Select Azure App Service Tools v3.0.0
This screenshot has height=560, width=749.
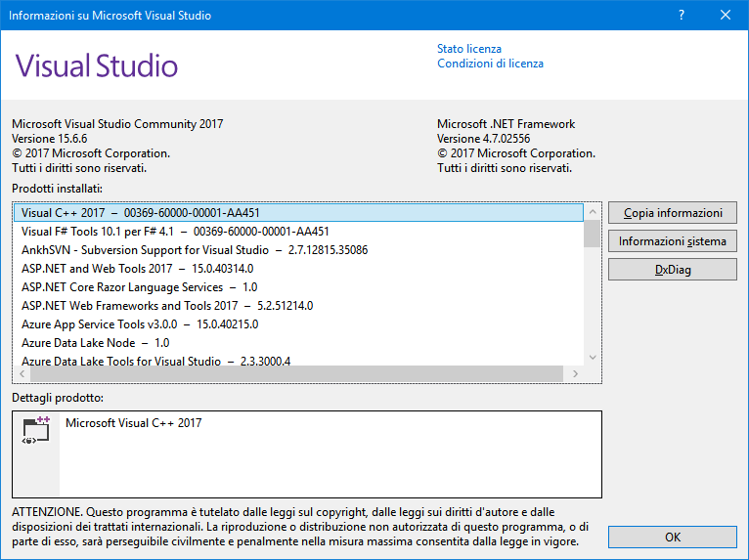139,324
